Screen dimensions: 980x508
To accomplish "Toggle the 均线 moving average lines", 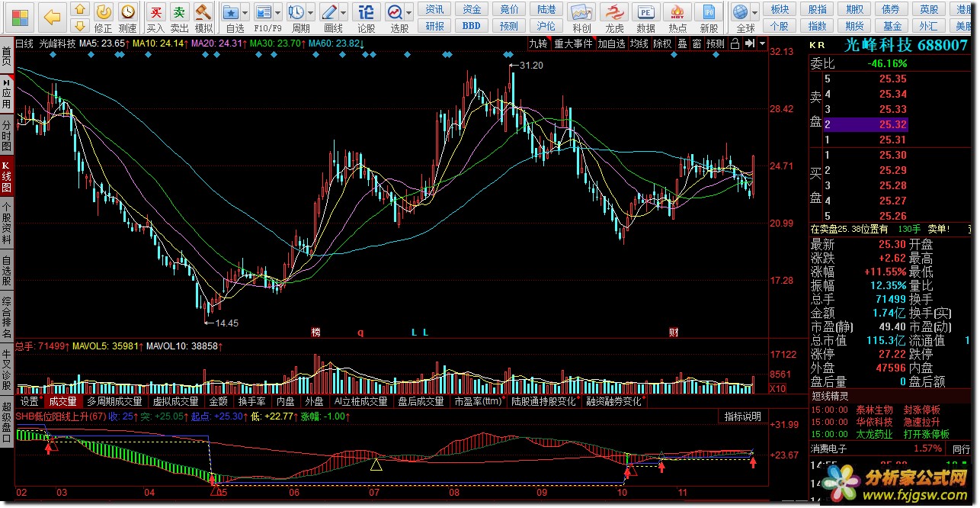I will pos(639,43).
